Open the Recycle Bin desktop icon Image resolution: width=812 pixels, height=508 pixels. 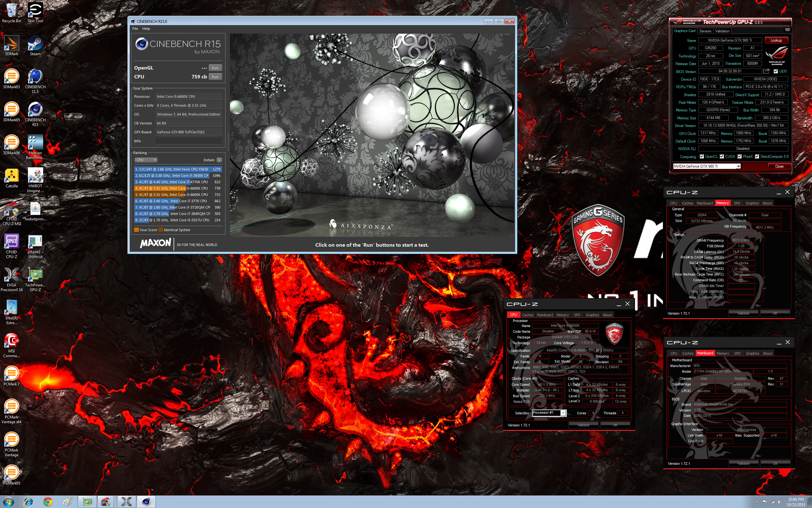(11, 13)
